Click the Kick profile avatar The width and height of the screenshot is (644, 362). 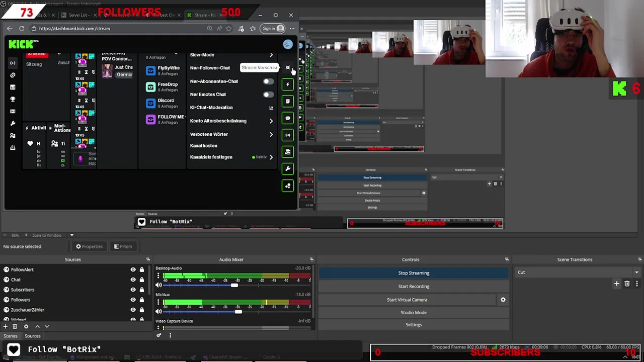click(x=287, y=44)
